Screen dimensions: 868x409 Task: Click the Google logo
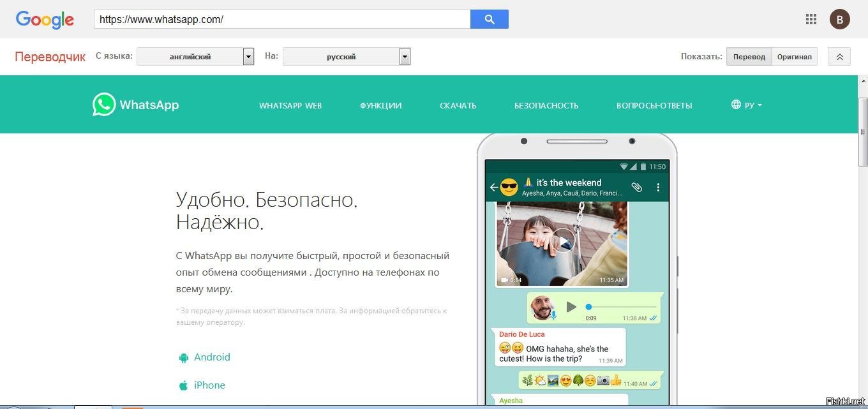tap(45, 19)
